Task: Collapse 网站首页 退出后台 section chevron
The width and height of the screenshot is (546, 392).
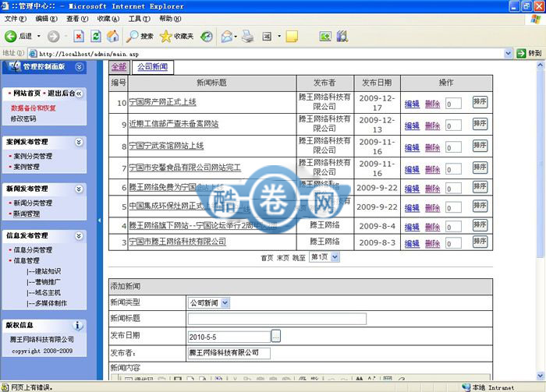Action: coord(79,94)
